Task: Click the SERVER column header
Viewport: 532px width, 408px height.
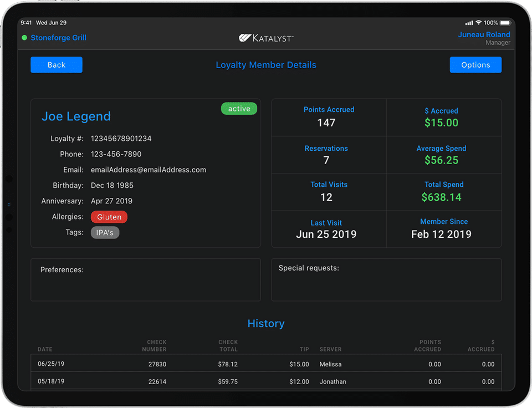Action: [330, 349]
